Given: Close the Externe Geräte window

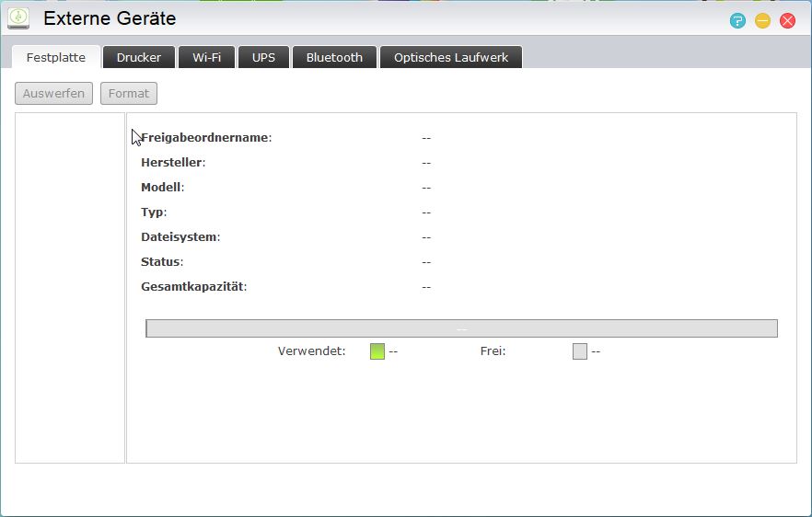Looking at the screenshot, I should (788, 21).
